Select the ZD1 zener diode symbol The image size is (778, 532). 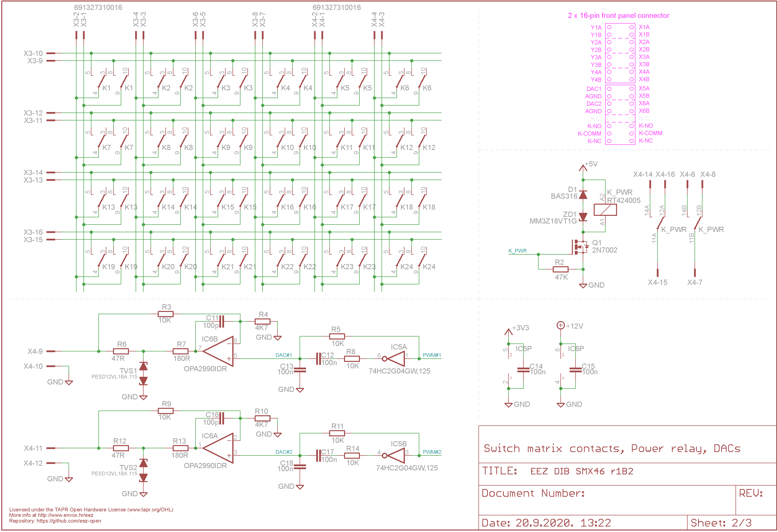(x=583, y=217)
